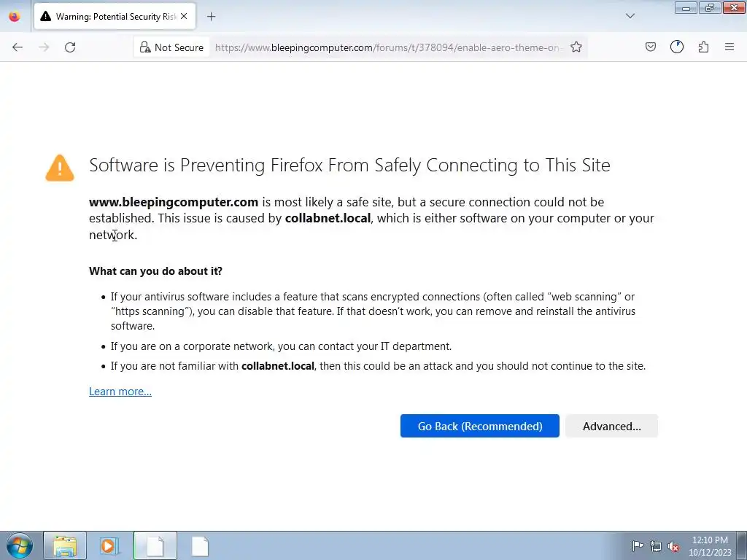Screen dimensions: 747x560
Task: Click the Not Secure lock indicator
Action: (x=171, y=47)
